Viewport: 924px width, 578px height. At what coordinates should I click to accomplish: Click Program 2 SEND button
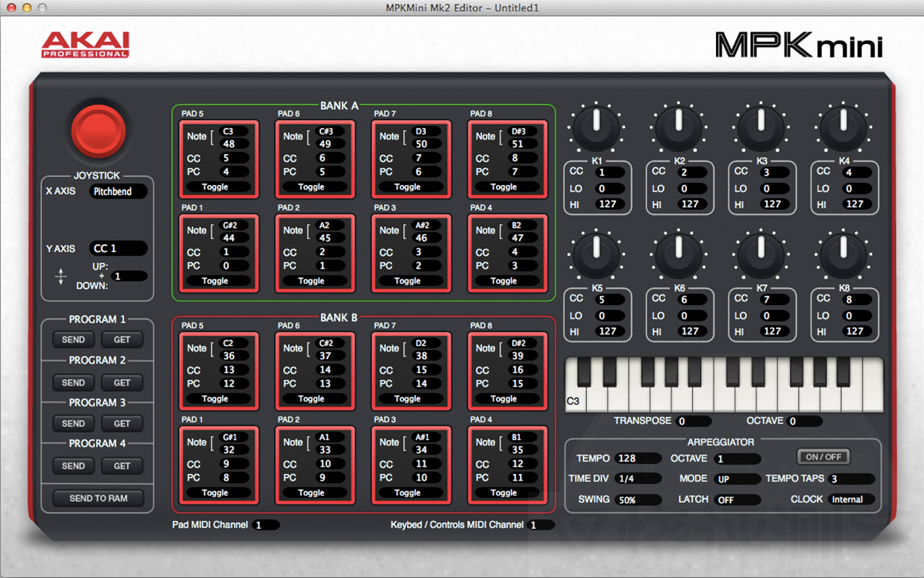[73, 382]
